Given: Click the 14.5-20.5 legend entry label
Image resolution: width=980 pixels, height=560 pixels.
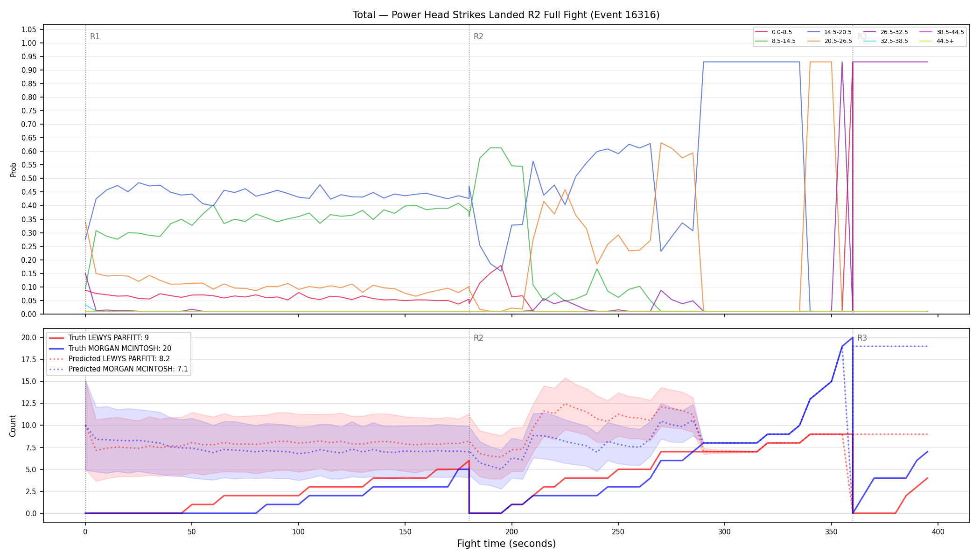Looking at the screenshot, I should tap(838, 32).
